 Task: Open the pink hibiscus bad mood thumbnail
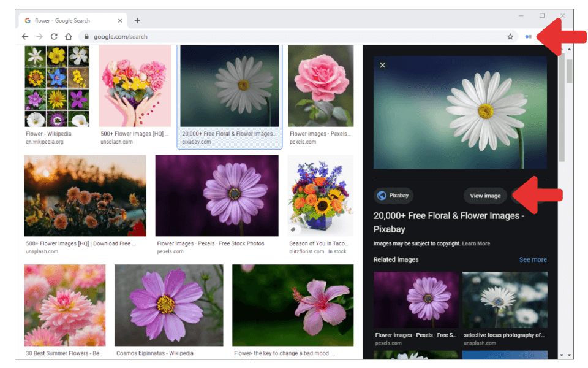293,305
